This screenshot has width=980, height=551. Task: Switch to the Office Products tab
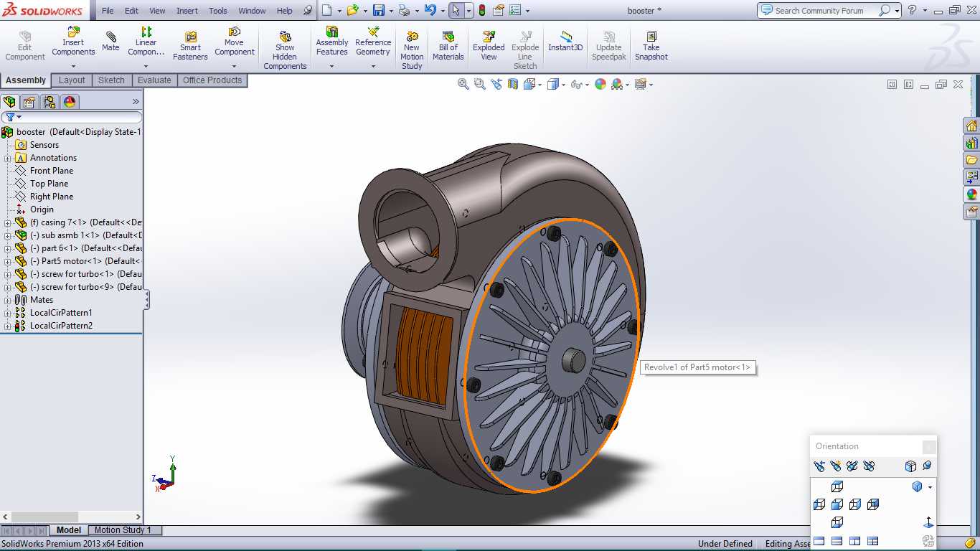tap(212, 80)
